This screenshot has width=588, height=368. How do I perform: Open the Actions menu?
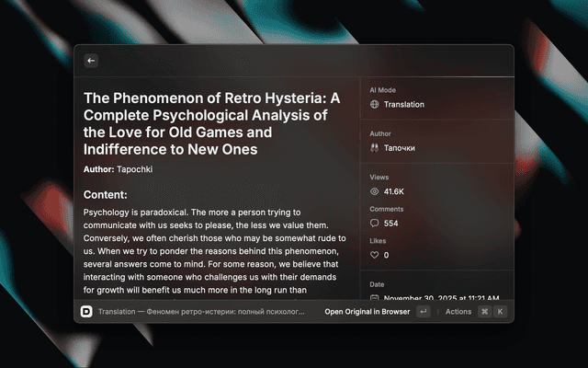(x=458, y=312)
